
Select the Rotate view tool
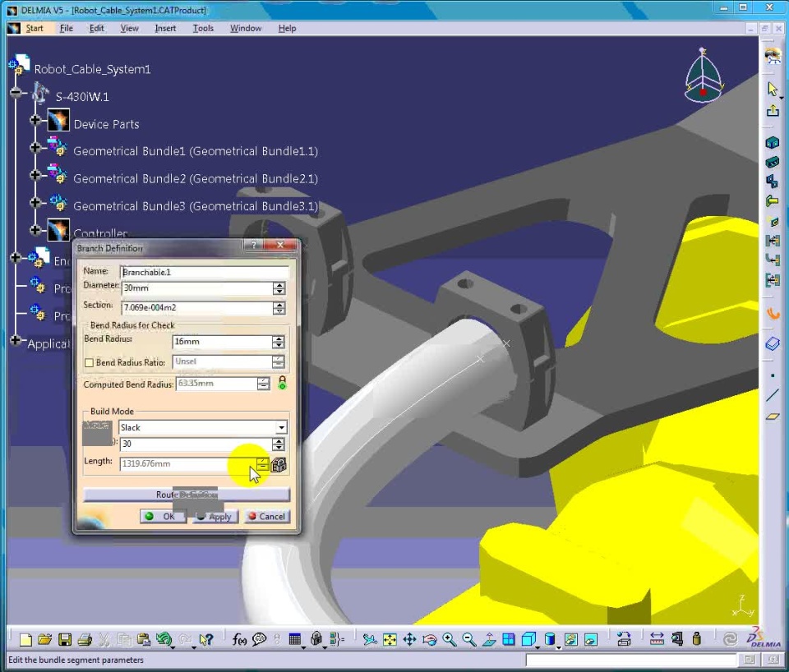(x=429, y=639)
